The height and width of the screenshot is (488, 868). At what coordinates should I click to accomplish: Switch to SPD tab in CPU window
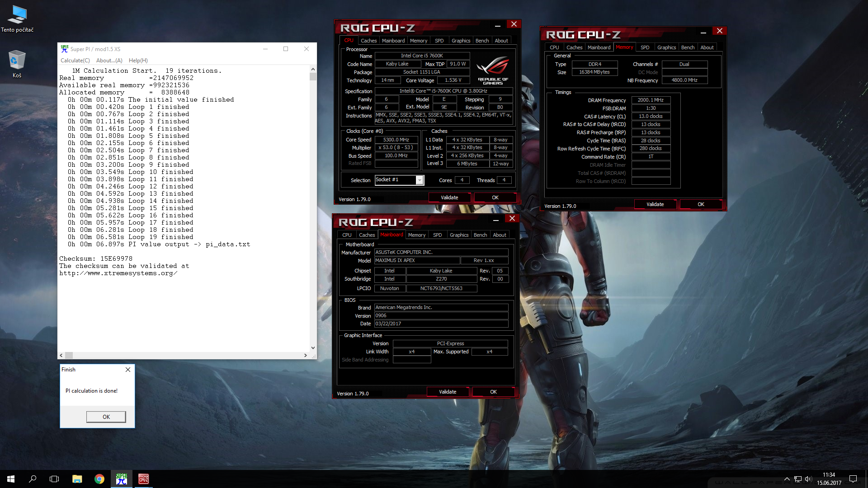pyautogui.click(x=439, y=41)
